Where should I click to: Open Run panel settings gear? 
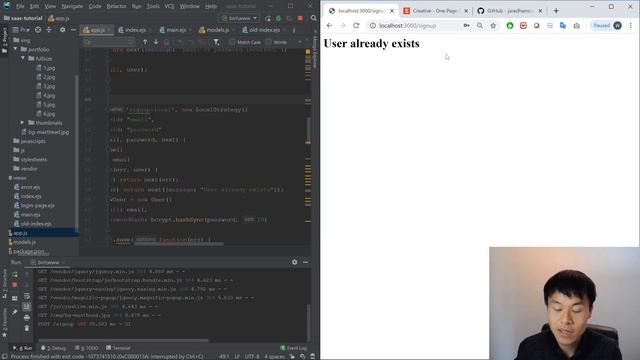click(x=294, y=262)
